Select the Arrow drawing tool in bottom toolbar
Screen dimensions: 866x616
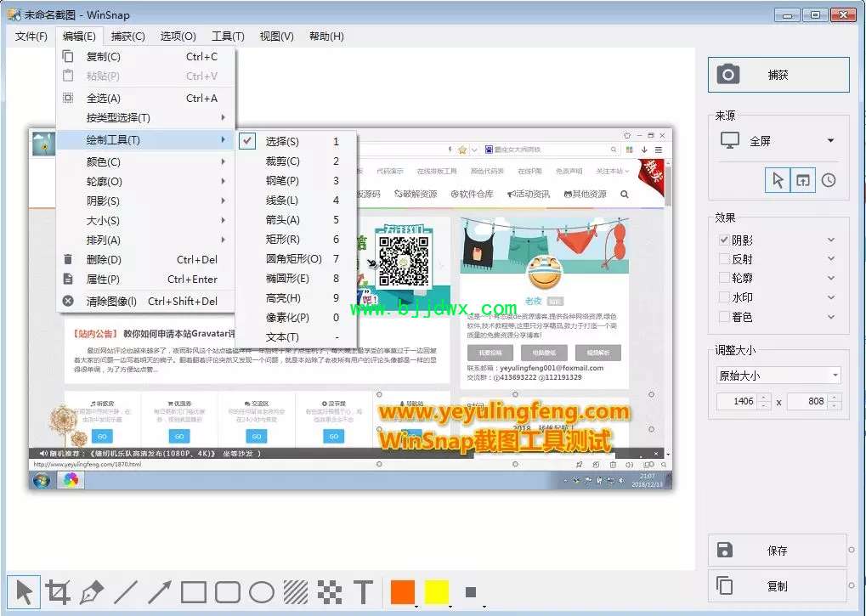pos(160,592)
